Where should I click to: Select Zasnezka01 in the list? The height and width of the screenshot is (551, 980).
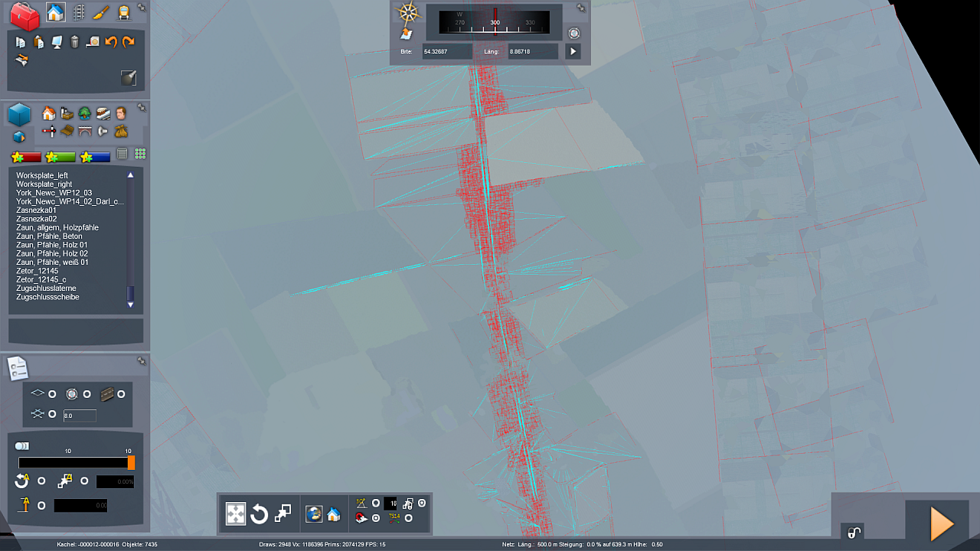(x=36, y=210)
